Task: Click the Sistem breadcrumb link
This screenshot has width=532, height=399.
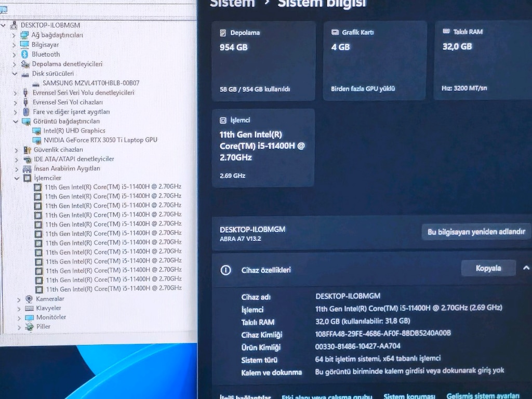Action: 232,4
